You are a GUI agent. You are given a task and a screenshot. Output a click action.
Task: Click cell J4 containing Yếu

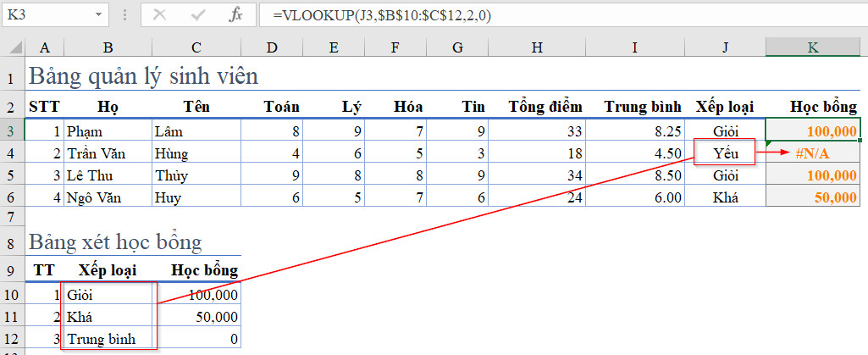click(725, 153)
